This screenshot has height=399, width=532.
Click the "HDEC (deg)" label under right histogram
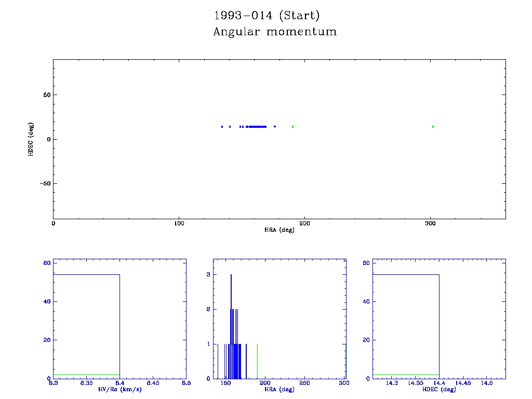(x=439, y=389)
